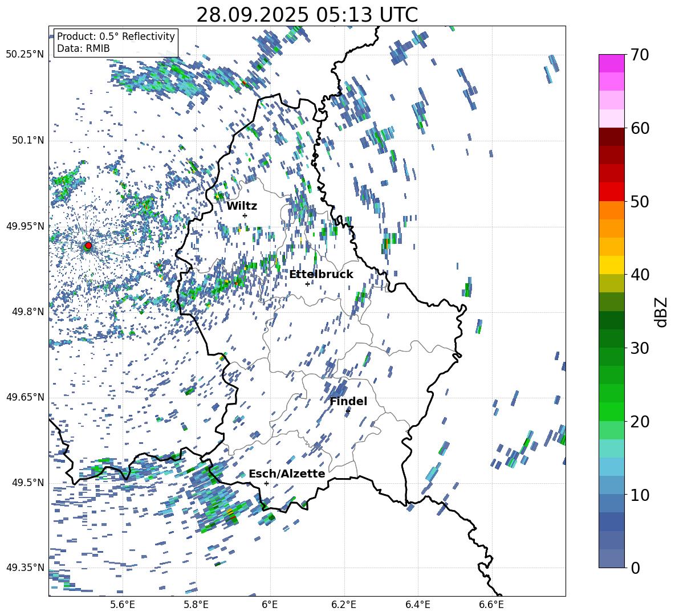Click 'Product: 0.5° Reflectivity' text
The height and width of the screenshot is (616, 675).
(116, 36)
